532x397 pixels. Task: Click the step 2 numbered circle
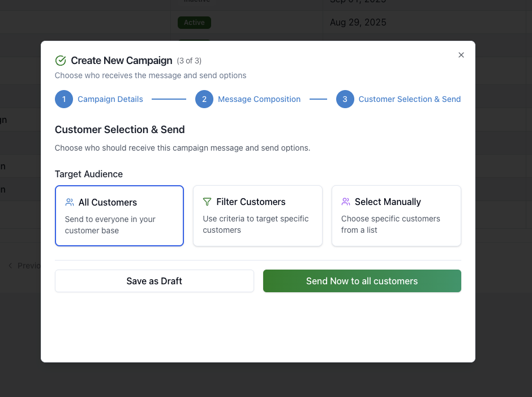pos(204,99)
